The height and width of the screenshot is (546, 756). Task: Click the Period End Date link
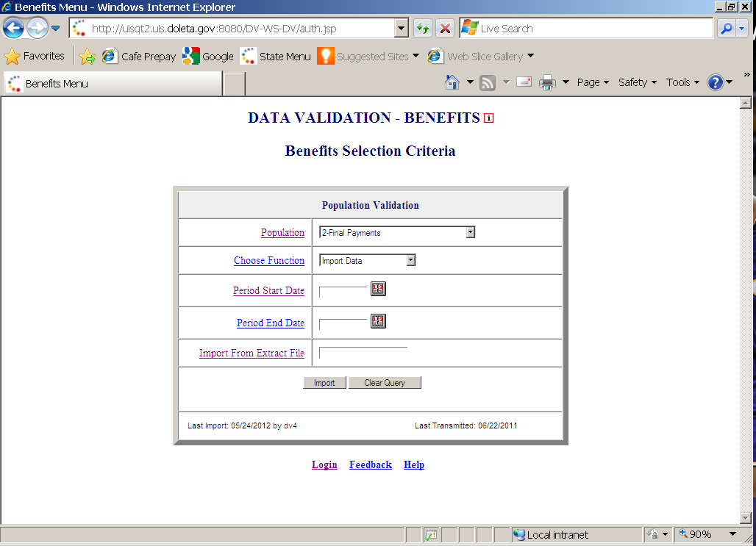(x=271, y=323)
